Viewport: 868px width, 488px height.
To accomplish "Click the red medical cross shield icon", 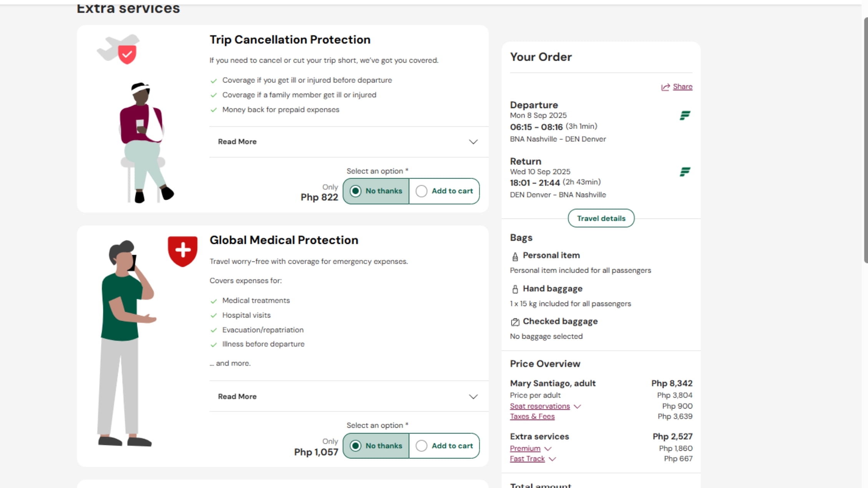I will [183, 251].
